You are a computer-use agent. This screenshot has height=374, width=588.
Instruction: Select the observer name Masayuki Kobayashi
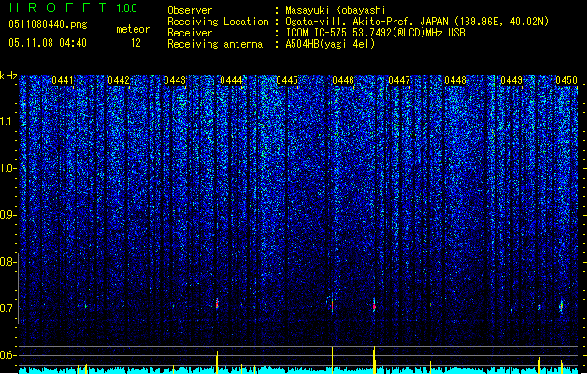click(336, 10)
